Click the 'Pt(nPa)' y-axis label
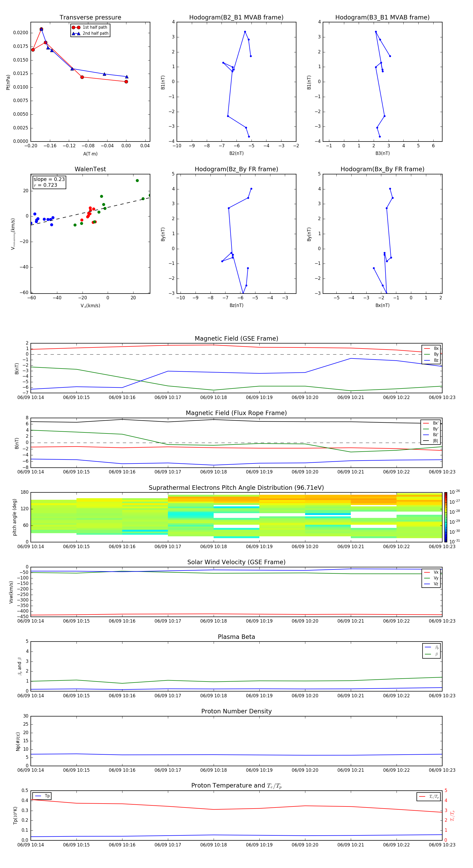 tap(8, 82)
